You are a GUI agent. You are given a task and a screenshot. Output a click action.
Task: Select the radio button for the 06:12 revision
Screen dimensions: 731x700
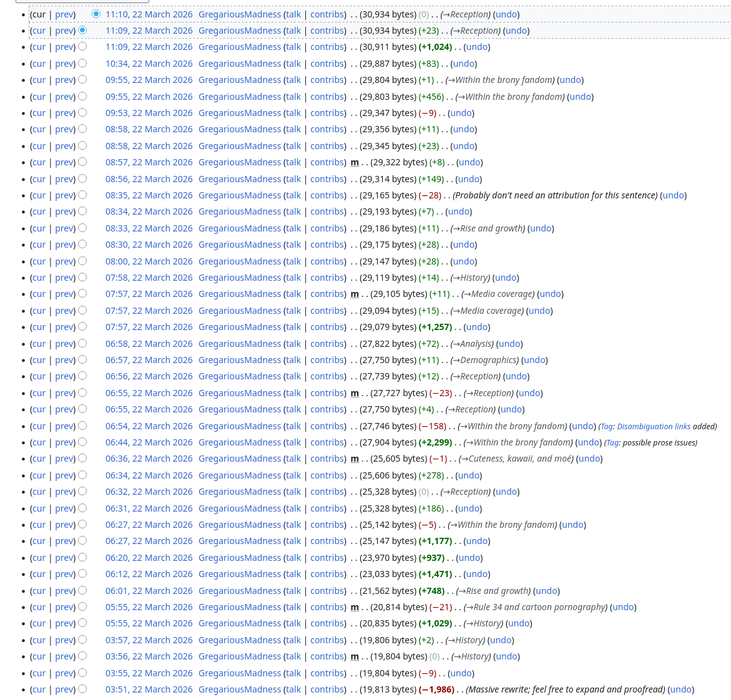[82, 574]
